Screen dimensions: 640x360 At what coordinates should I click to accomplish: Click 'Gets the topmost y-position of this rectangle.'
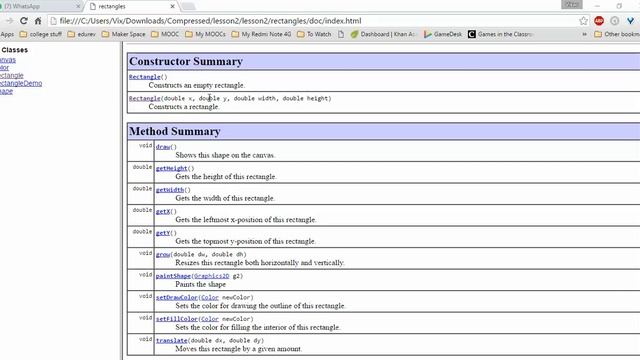pyautogui.click(x=245, y=241)
